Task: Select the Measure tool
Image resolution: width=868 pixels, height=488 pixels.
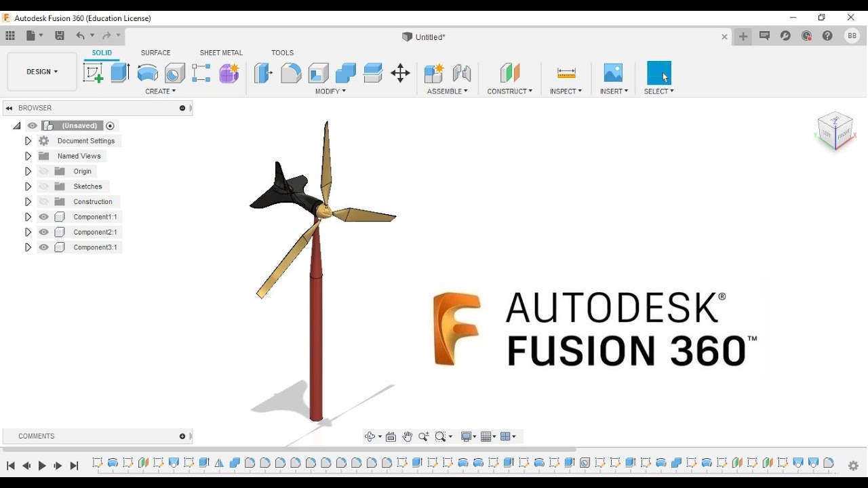Action: click(x=566, y=73)
